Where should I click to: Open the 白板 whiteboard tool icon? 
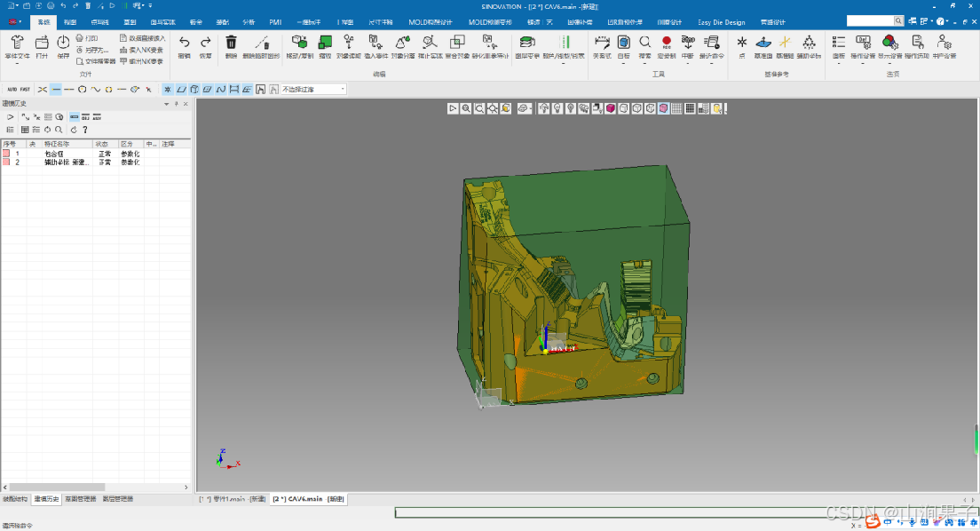621,41
